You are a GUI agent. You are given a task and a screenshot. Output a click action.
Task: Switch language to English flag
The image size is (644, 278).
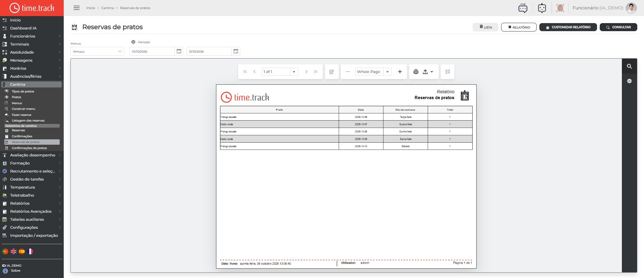click(x=13, y=251)
